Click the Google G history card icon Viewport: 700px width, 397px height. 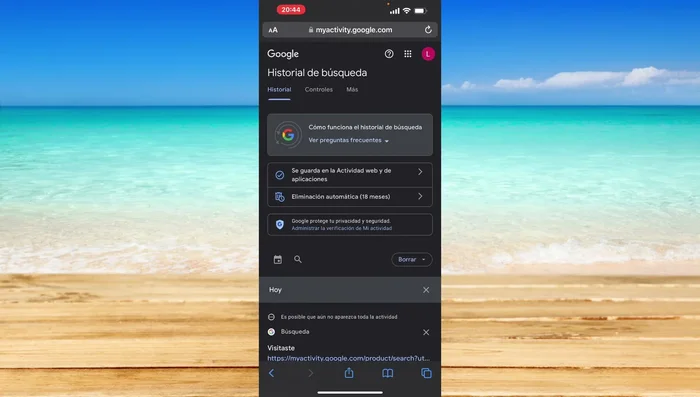288,134
